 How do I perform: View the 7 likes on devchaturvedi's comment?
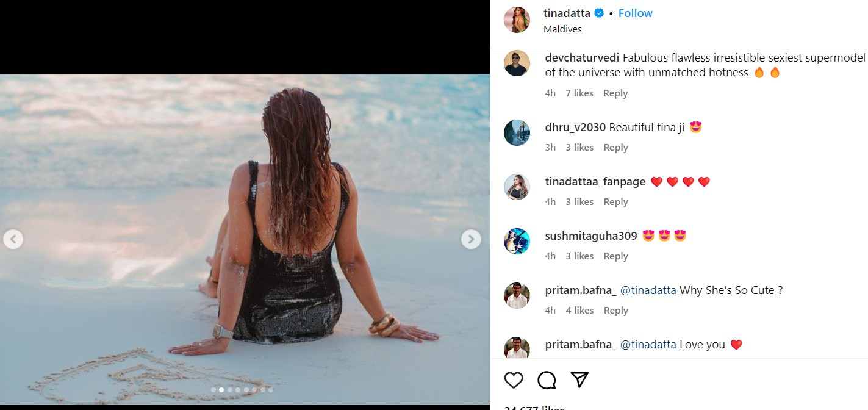579,93
